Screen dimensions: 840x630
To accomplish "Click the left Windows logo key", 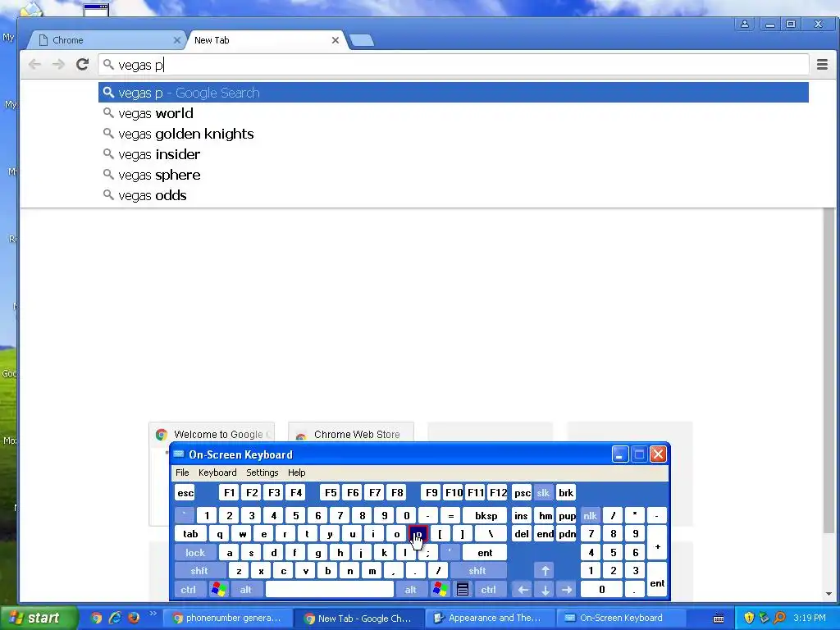I will 218,590.
